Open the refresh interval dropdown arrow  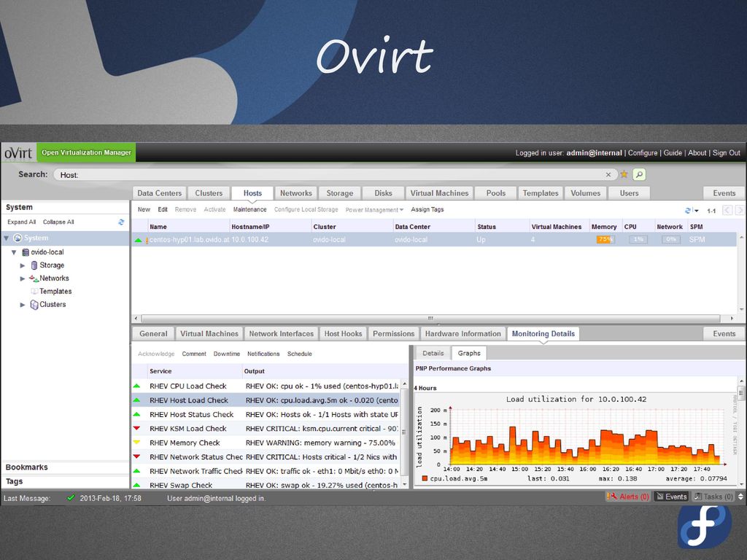[x=696, y=211]
